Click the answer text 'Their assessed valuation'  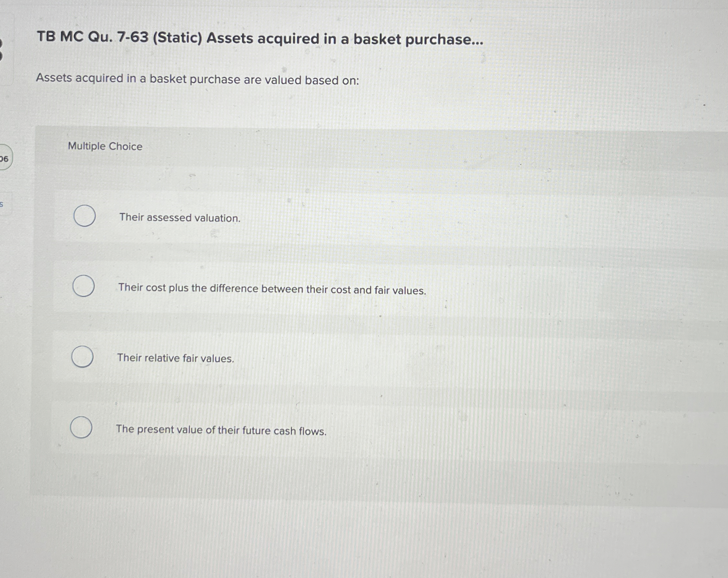tap(179, 218)
